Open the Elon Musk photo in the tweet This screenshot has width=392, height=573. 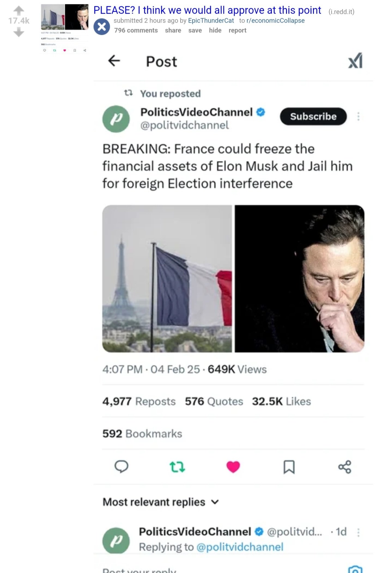300,279
